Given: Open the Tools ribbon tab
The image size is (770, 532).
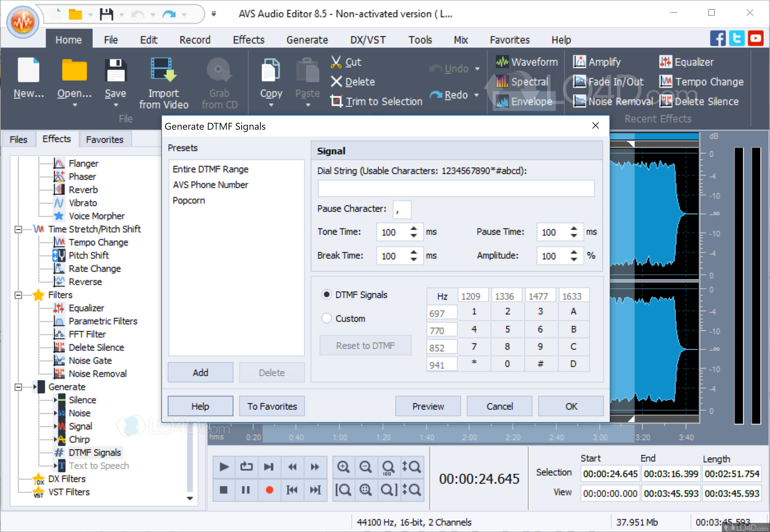Looking at the screenshot, I should (420, 40).
